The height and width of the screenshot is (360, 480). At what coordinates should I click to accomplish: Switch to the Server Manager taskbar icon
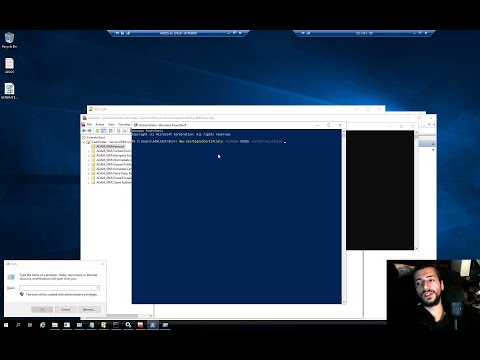coord(67,325)
